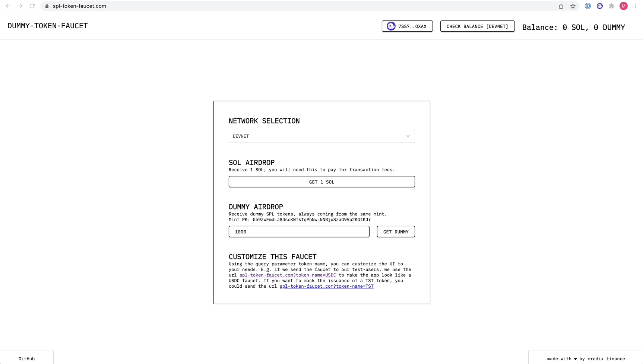643x364 pixels.
Task: Bookmark this page using the star icon
Action: pyautogui.click(x=573, y=6)
